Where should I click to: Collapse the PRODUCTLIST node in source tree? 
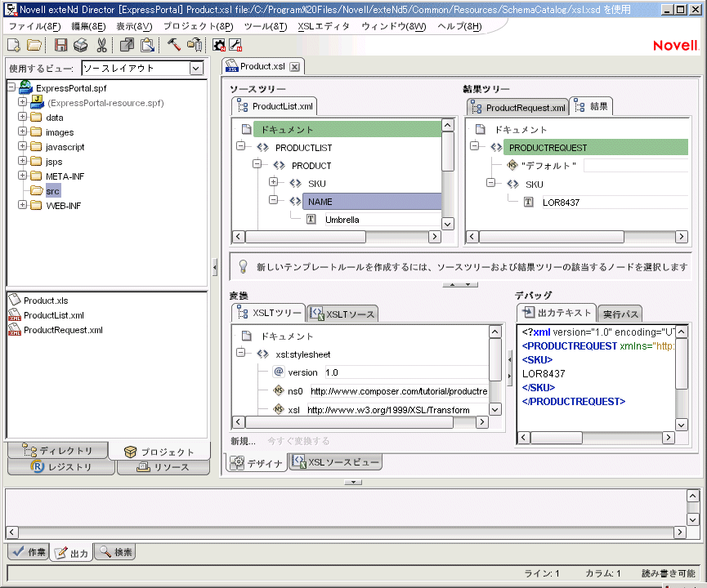pyautogui.click(x=241, y=147)
